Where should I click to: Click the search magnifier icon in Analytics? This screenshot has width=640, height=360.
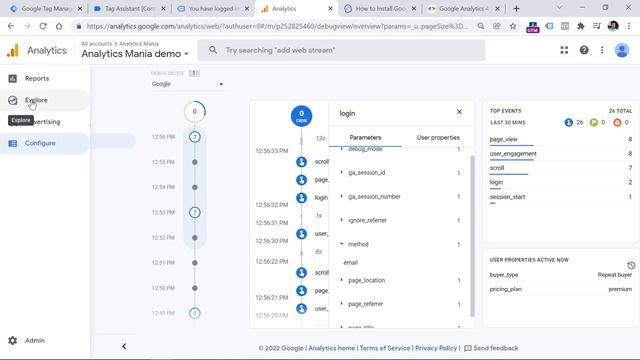tap(213, 50)
